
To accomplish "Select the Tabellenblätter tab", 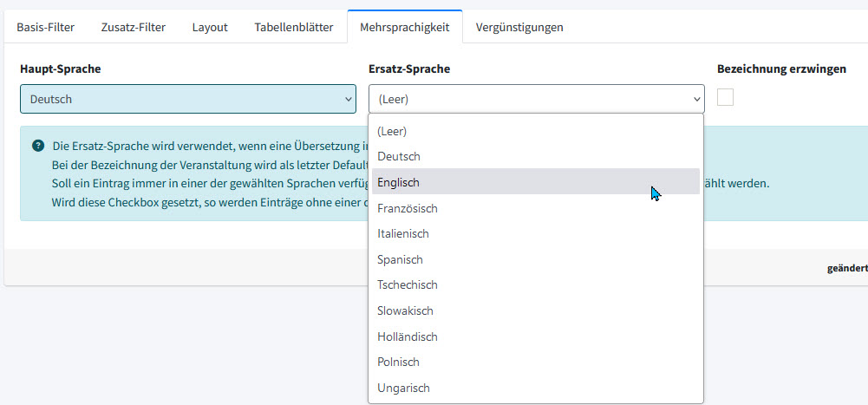I will pyautogui.click(x=294, y=27).
